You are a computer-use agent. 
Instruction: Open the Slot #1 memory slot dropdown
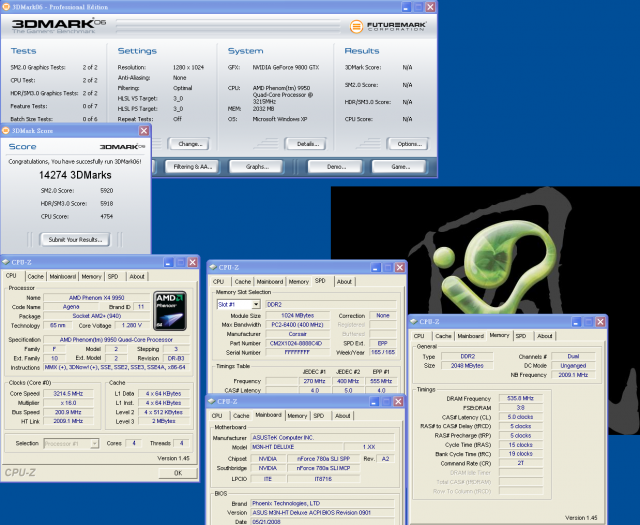pyautogui.click(x=256, y=305)
